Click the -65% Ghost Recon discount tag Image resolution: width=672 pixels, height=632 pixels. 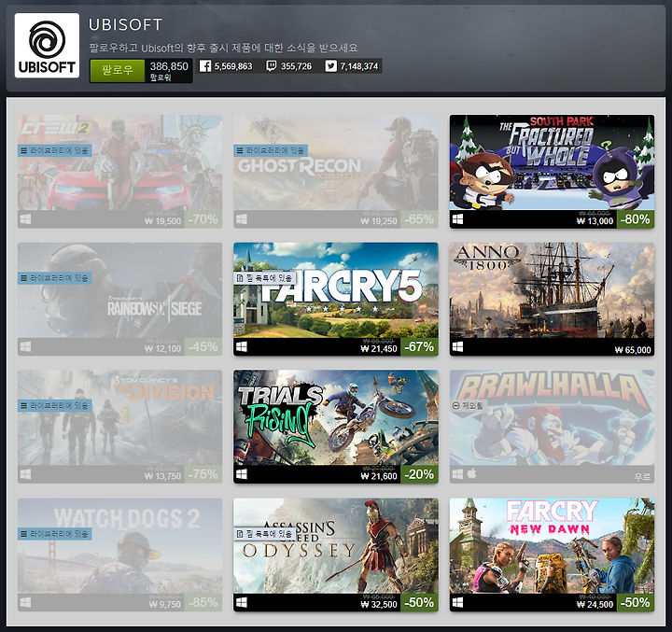pos(420,219)
